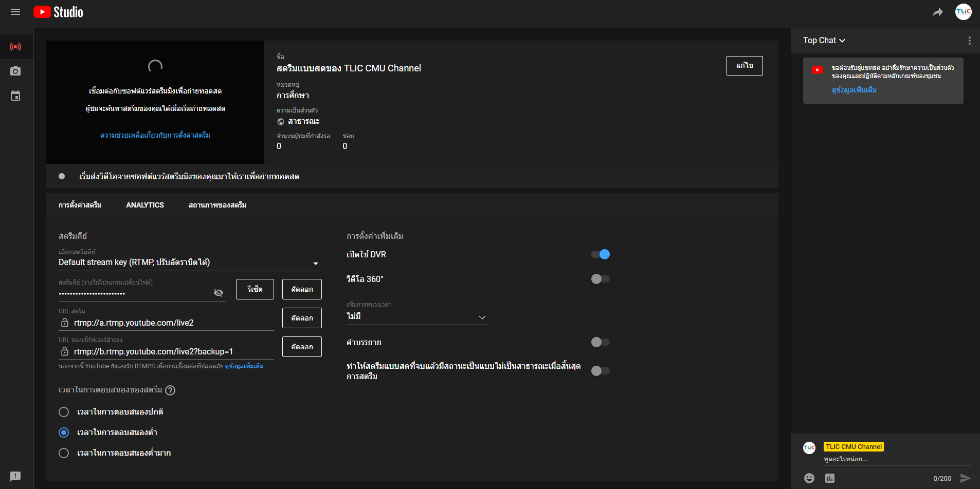This screenshot has height=489, width=980.
Task: Click the globe public visibility icon
Action: tap(281, 122)
